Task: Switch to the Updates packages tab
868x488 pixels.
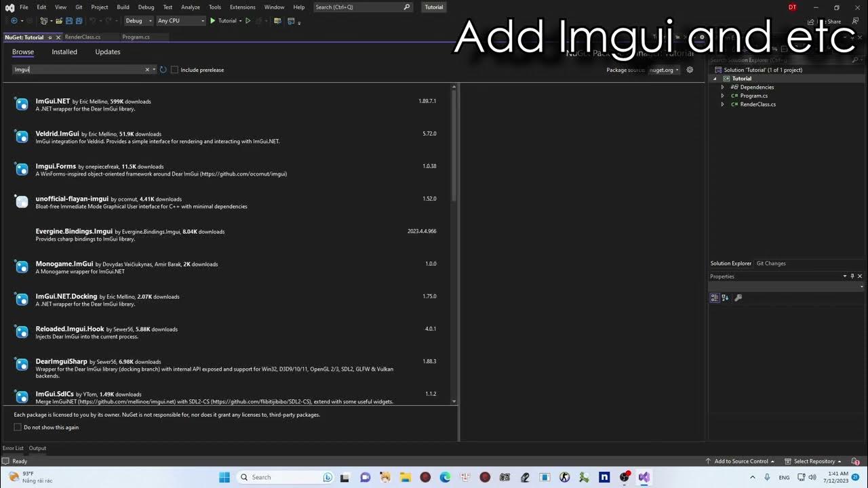Action: pyautogui.click(x=108, y=52)
